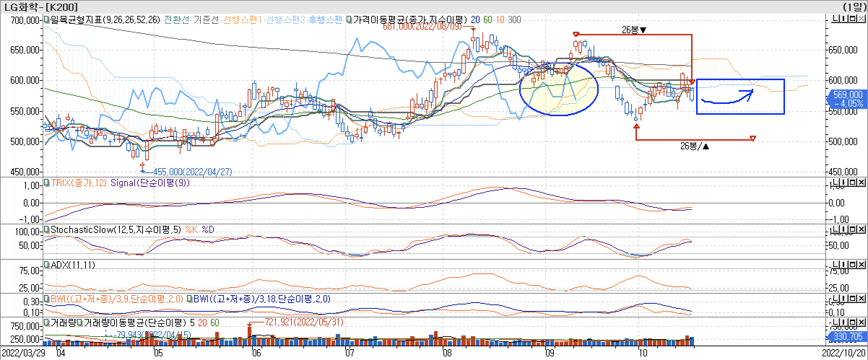This screenshot has height=360, width=868.
Task: Toggle the StochasticSlow indicator marker box
Action: (47, 229)
